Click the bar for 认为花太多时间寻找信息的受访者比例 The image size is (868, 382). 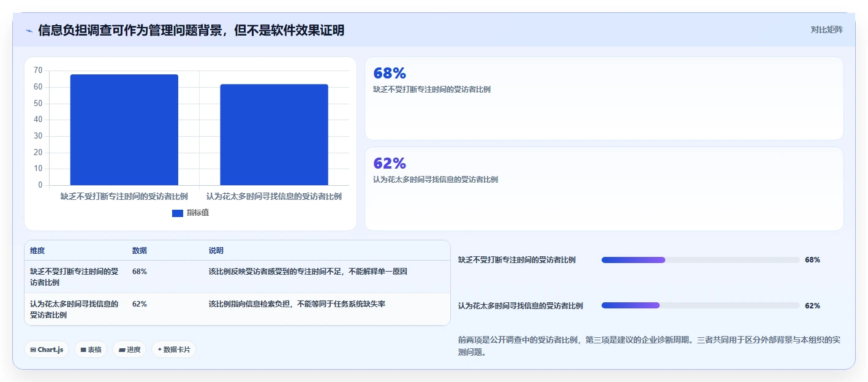point(274,135)
